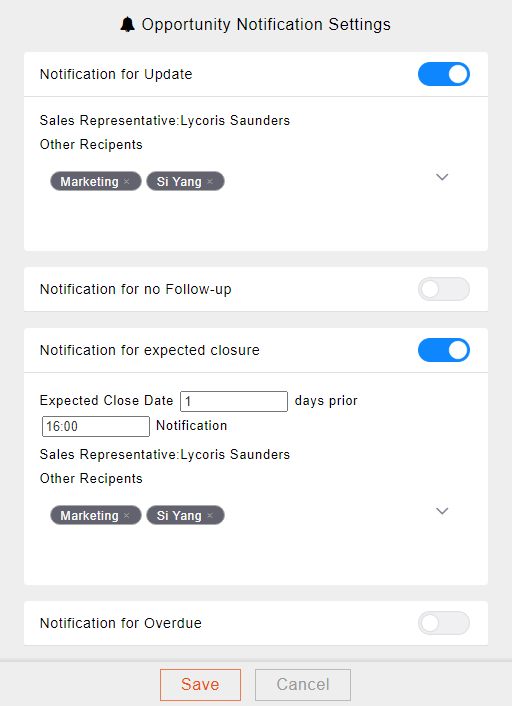The width and height of the screenshot is (512, 706).
Task: Open expected closure recipients dropdown chevron
Action: click(442, 511)
